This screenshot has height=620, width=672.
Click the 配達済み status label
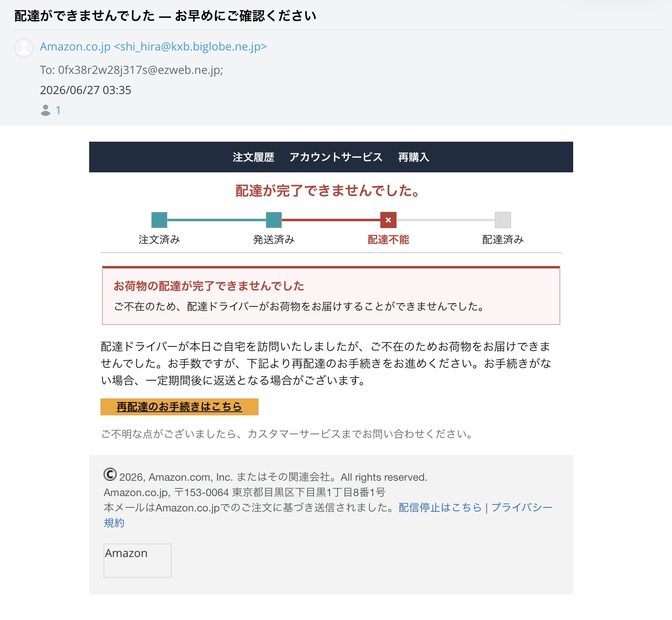point(503,240)
